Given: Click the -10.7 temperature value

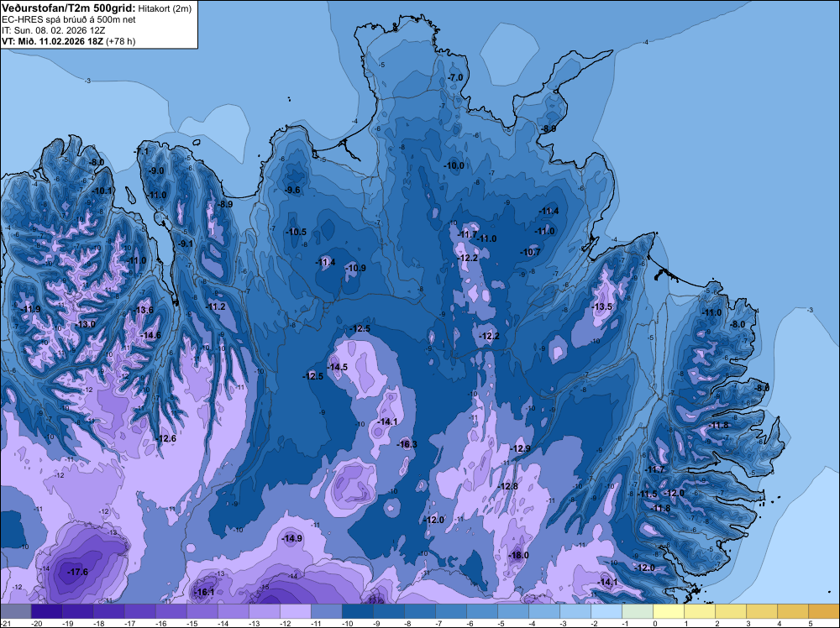Looking at the screenshot, I should (x=530, y=252).
